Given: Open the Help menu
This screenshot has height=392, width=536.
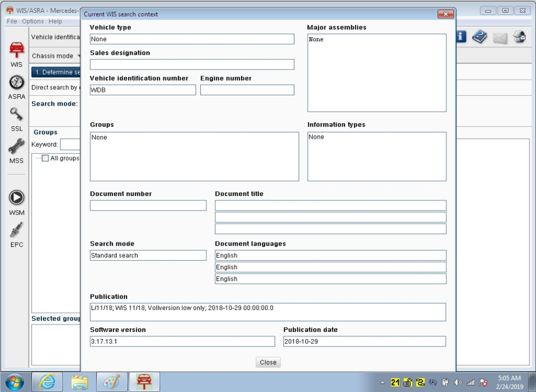Looking at the screenshot, I should coord(55,21).
